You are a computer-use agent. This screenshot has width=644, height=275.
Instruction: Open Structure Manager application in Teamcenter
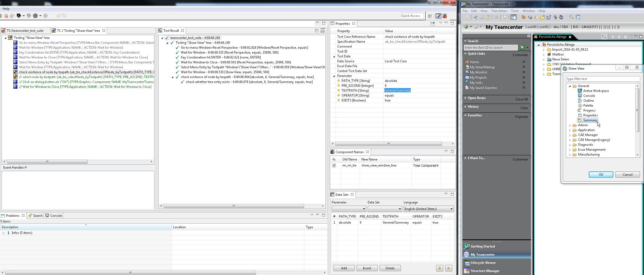point(485,271)
